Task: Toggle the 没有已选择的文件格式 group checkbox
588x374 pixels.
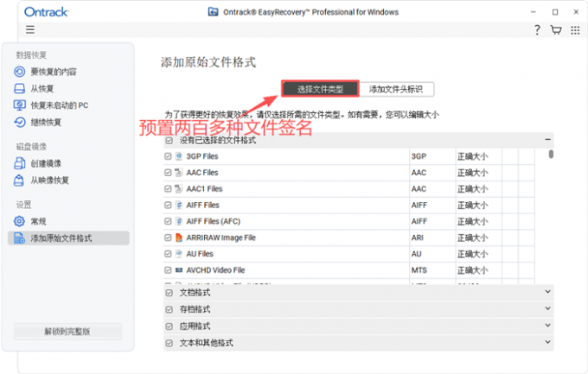Action: (x=169, y=141)
